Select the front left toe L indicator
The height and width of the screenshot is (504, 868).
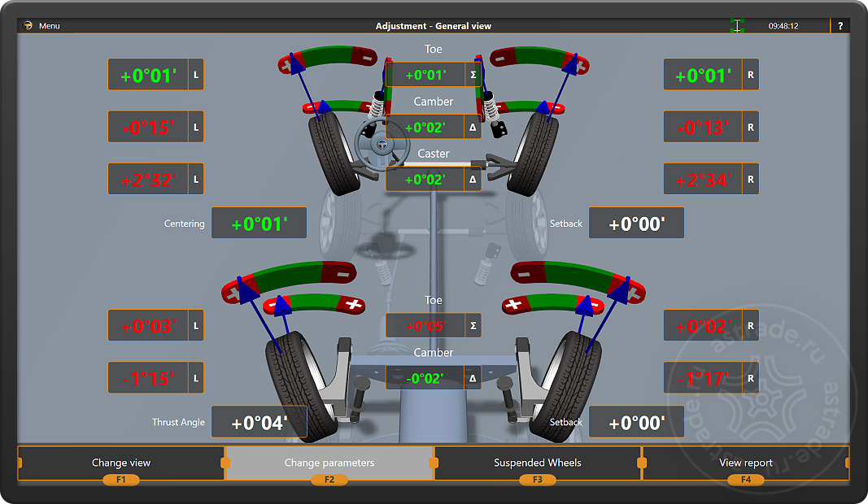[x=196, y=75]
